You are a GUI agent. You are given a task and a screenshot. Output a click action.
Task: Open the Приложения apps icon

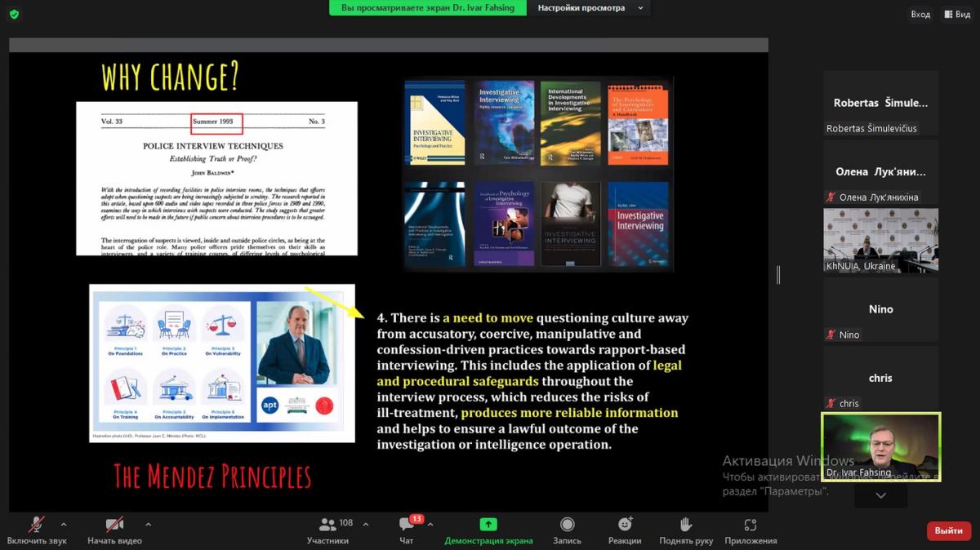tap(751, 525)
